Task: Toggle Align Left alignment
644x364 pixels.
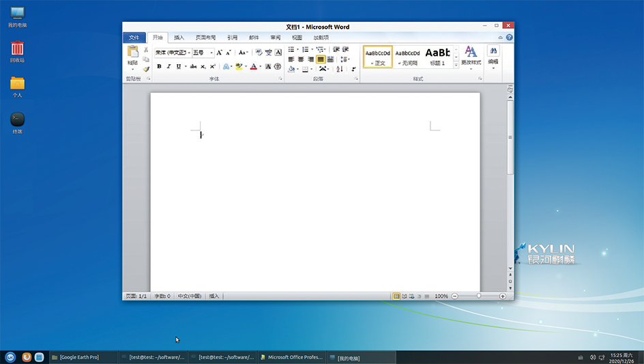Action: pos(291,59)
